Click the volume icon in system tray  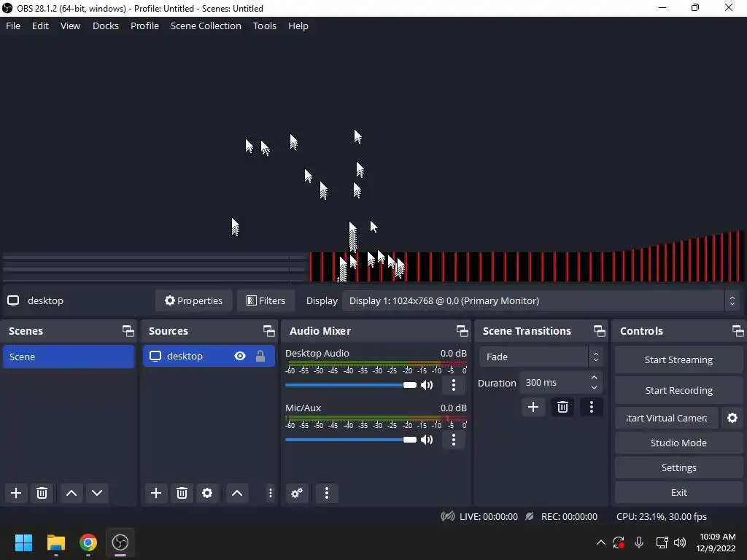tap(680, 542)
